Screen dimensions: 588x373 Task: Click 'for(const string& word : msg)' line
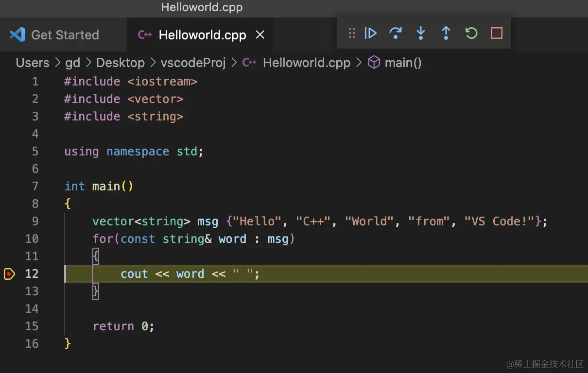pos(193,239)
